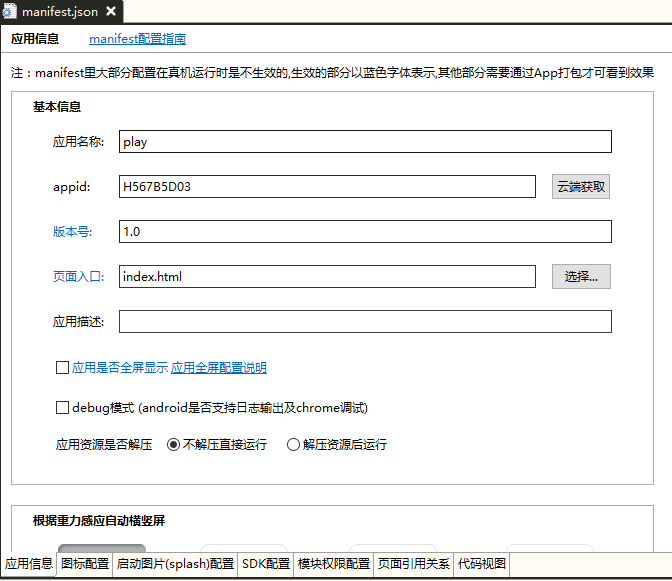The height and width of the screenshot is (581, 672).
Task: Open the 应用全屏配置说明 link
Action: [219, 368]
